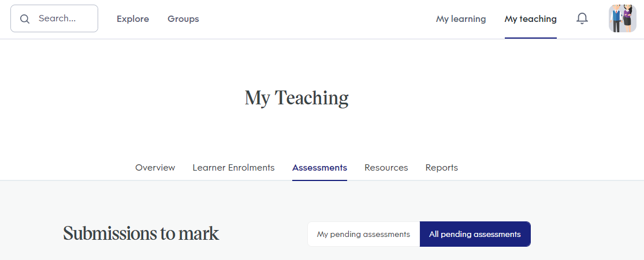The image size is (644, 260).
Task: Click the two-person picture at top right
Action: [622, 18]
